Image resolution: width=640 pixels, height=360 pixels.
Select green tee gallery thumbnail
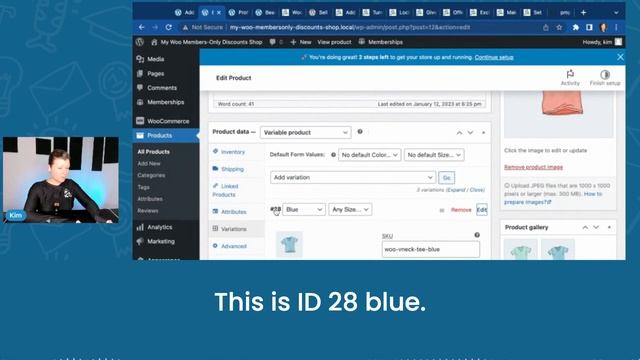tap(520, 250)
